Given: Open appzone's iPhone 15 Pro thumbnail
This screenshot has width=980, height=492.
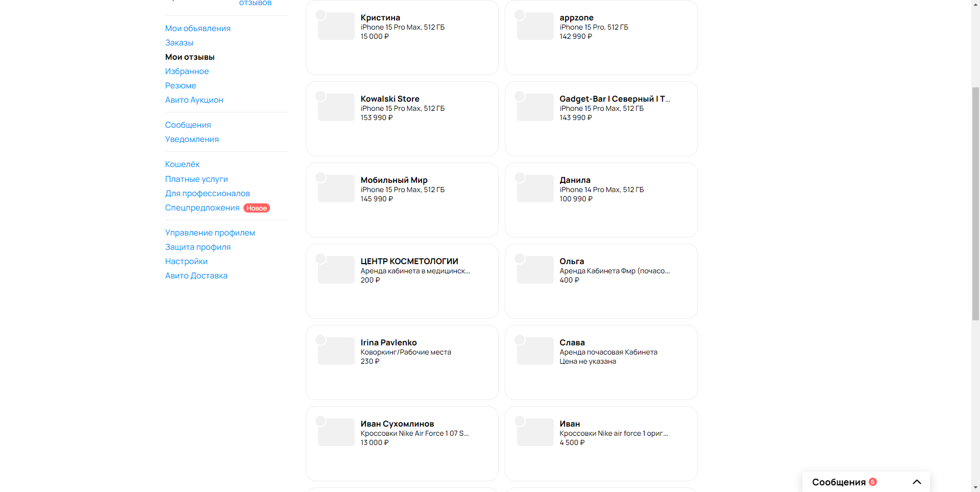Looking at the screenshot, I should point(535,26).
